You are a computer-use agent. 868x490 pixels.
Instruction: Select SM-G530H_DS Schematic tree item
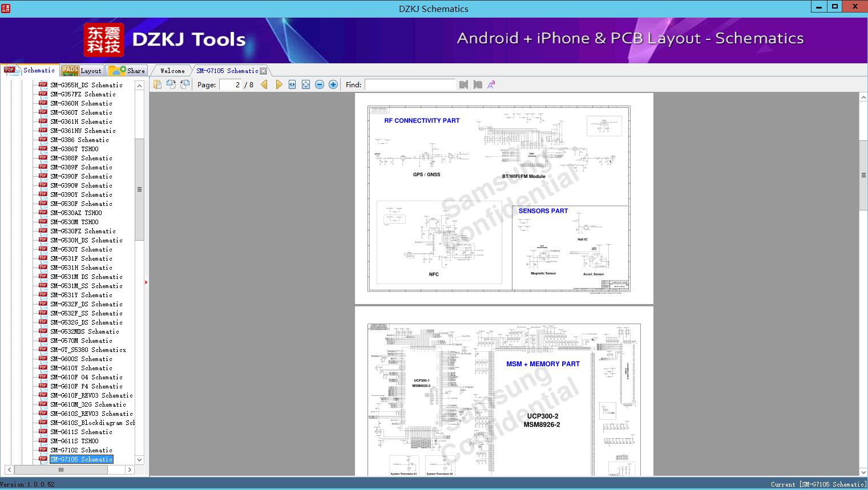pyautogui.click(x=86, y=240)
